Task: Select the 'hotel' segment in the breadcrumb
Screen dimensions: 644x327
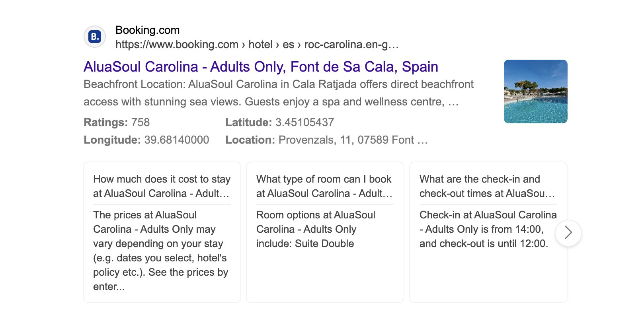Action: tap(260, 45)
